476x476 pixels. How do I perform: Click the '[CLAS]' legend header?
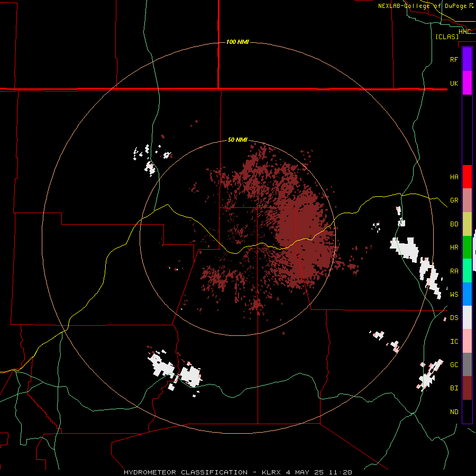click(447, 37)
